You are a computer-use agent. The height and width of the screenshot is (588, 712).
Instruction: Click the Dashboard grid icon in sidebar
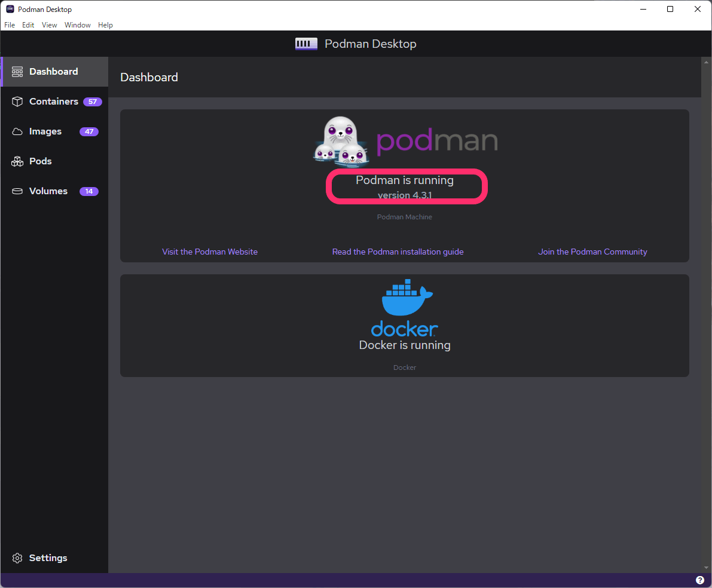coord(17,72)
